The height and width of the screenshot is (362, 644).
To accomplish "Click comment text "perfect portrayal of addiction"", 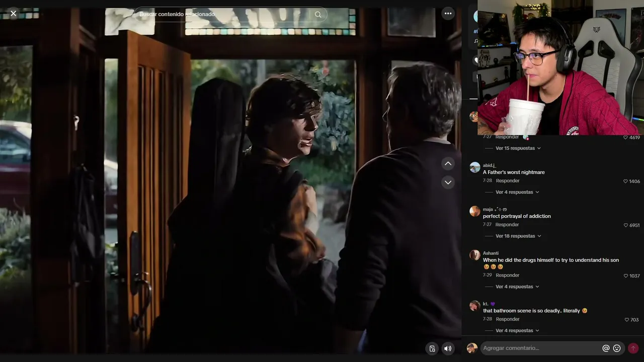I will (x=517, y=216).
